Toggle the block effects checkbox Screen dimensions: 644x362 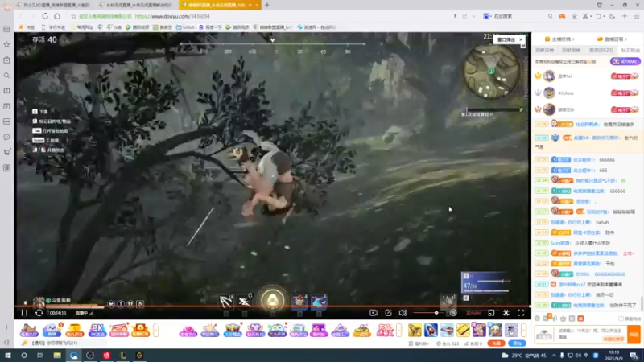(x=621, y=319)
